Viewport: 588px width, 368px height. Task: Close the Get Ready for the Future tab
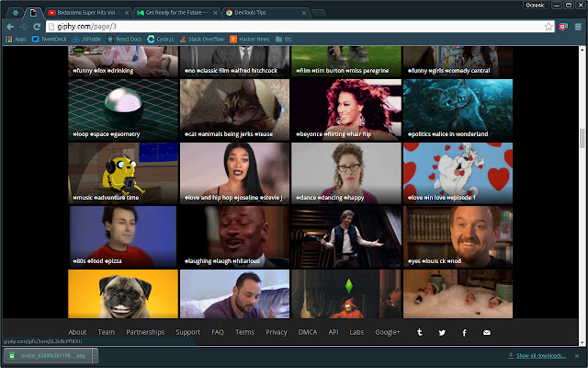(215, 13)
